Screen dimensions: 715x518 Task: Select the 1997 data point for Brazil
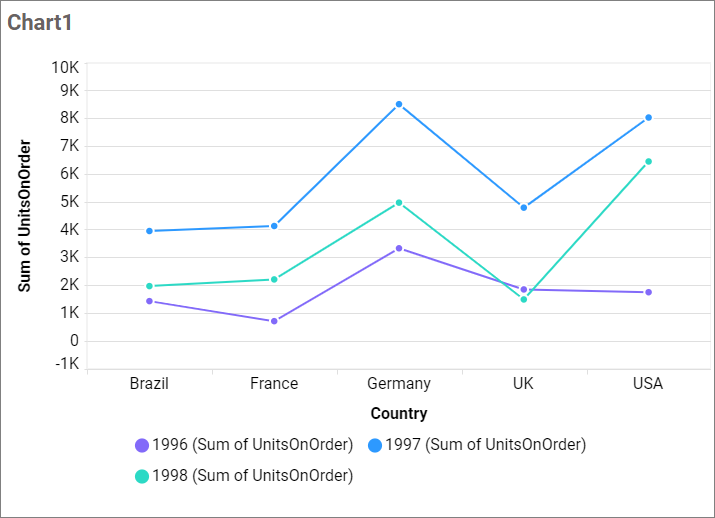(149, 231)
